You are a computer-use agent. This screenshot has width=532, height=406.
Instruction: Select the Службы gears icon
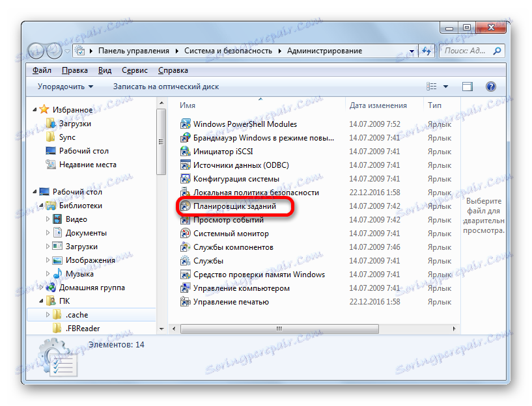pos(185,261)
